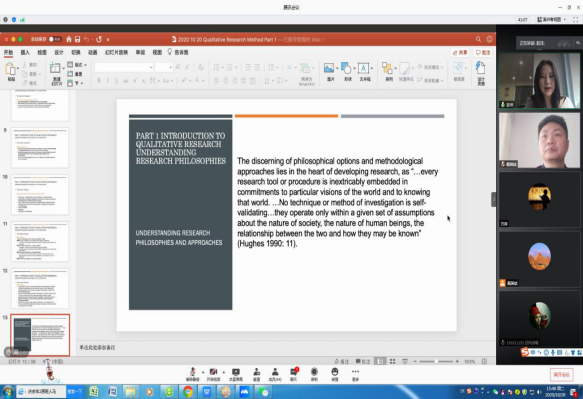
Task: Open the meeting chat with notification badge
Action: 294,374
